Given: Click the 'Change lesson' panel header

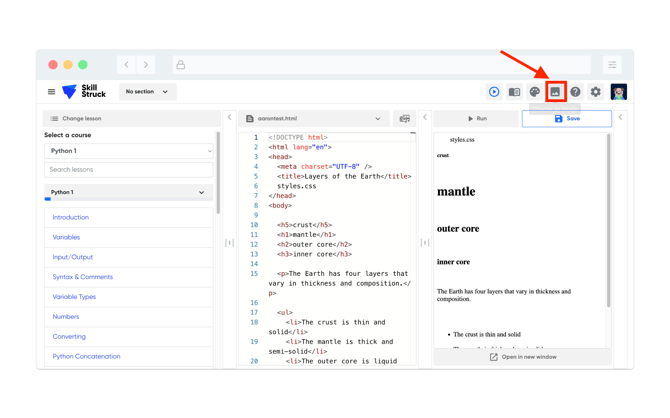Looking at the screenshot, I should (x=81, y=118).
